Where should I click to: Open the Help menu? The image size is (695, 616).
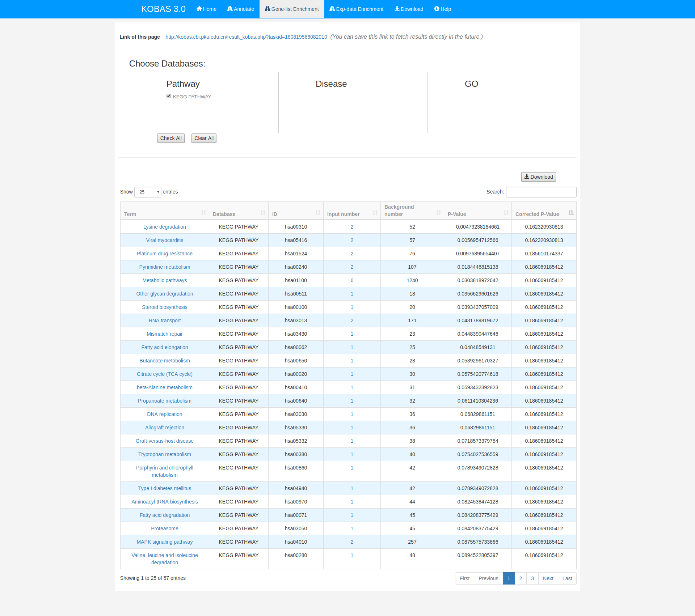[442, 9]
